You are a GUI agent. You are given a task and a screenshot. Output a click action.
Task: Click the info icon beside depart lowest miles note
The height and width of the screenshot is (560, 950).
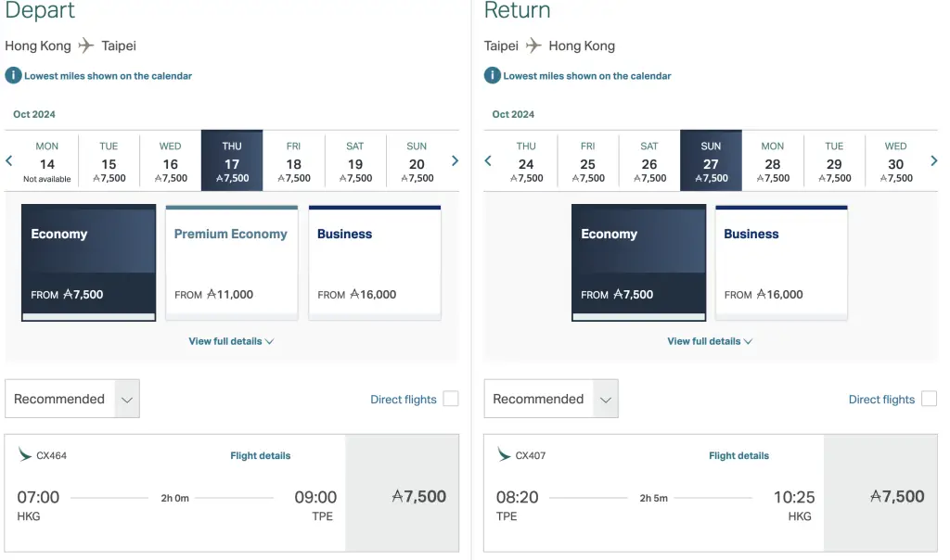pyautogui.click(x=13, y=76)
